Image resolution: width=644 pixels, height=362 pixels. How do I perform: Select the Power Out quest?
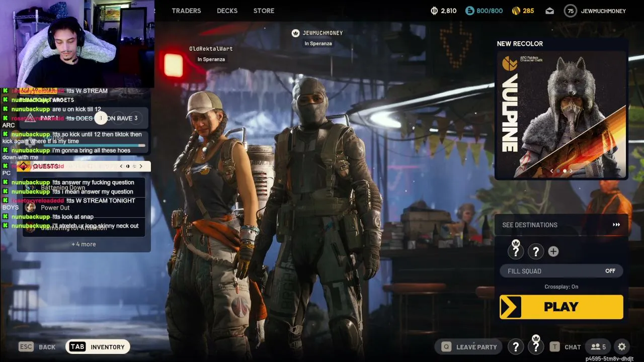pos(84,208)
